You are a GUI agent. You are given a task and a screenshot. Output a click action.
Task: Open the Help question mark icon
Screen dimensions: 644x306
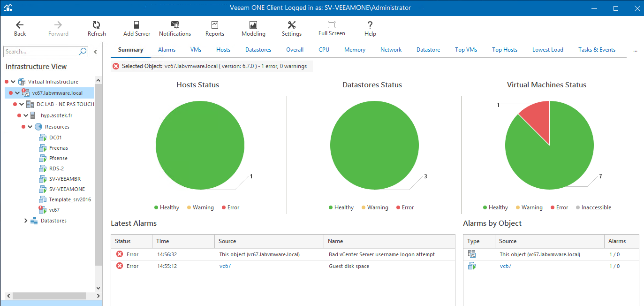[x=370, y=25]
